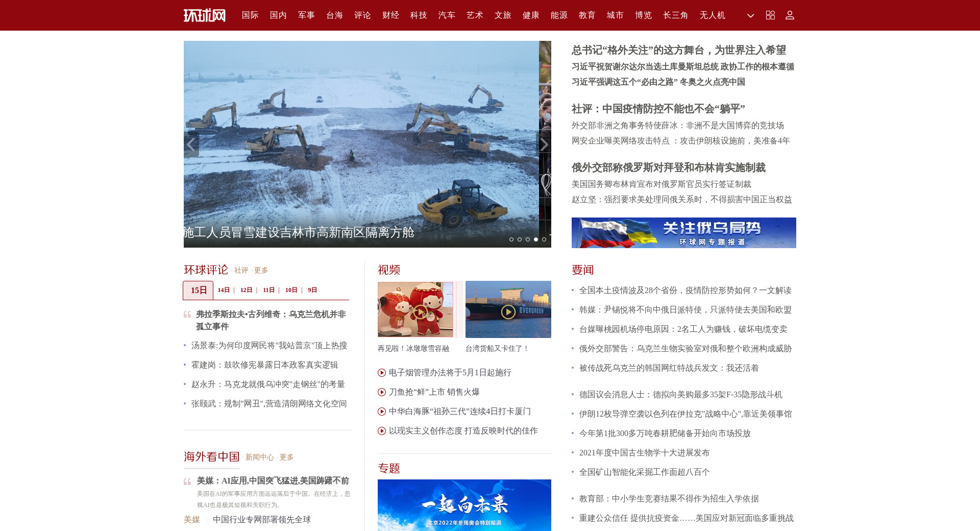This screenshot has width=980, height=531.
Task: Open 施工人员冒雪建设吉林市 slide caption
Action: (299, 232)
